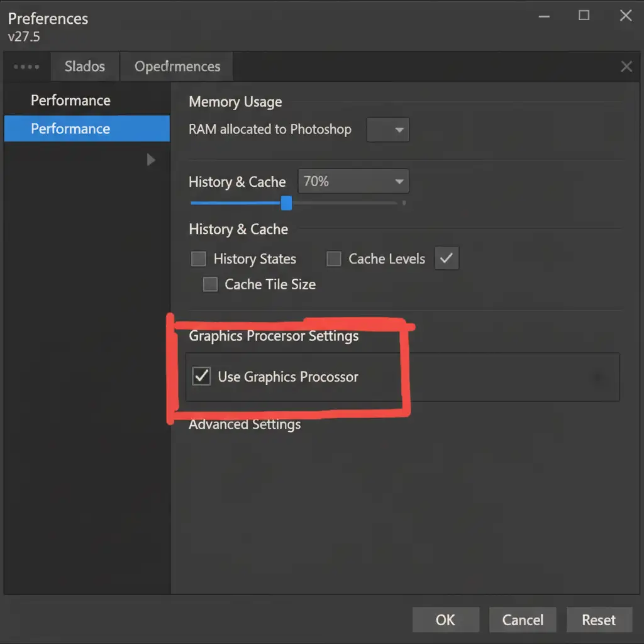The height and width of the screenshot is (644, 644).
Task: Open the 70% History & Cache dropdown
Action: tap(353, 182)
